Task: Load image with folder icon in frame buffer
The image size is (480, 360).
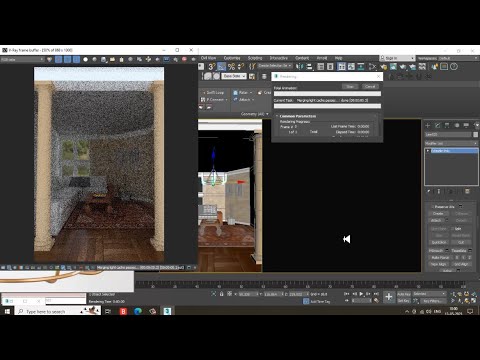Action: tap(113, 59)
